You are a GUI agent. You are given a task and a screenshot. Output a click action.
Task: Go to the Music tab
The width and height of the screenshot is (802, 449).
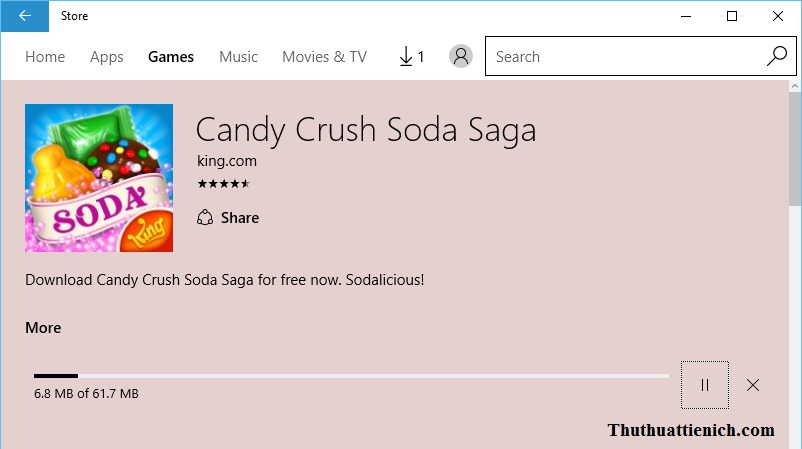[x=238, y=57]
